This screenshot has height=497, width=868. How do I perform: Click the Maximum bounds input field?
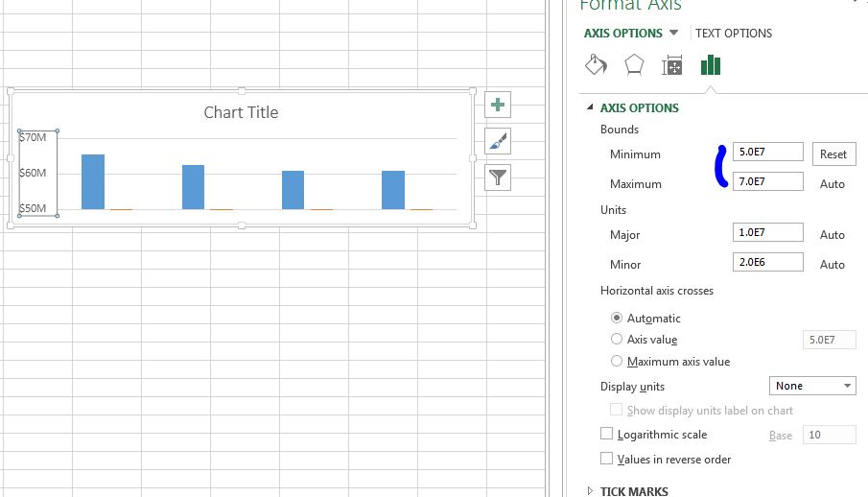pyautogui.click(x=767, y=181)
